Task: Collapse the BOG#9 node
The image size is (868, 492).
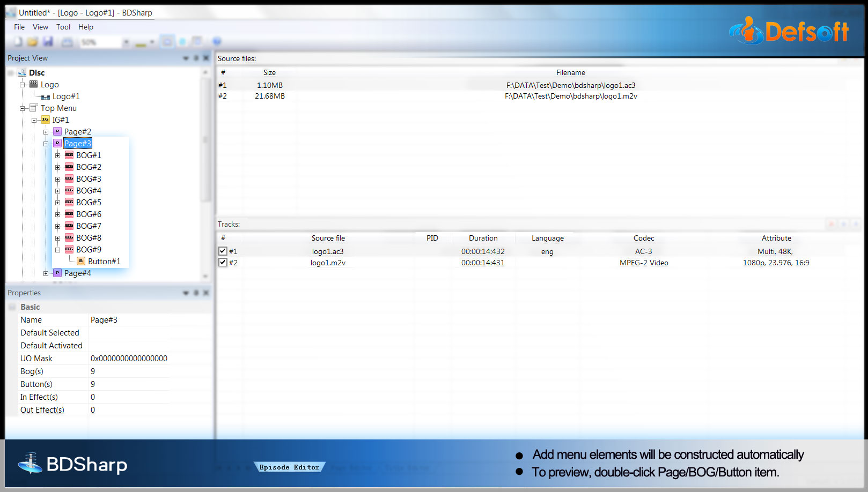Action: 57,250
